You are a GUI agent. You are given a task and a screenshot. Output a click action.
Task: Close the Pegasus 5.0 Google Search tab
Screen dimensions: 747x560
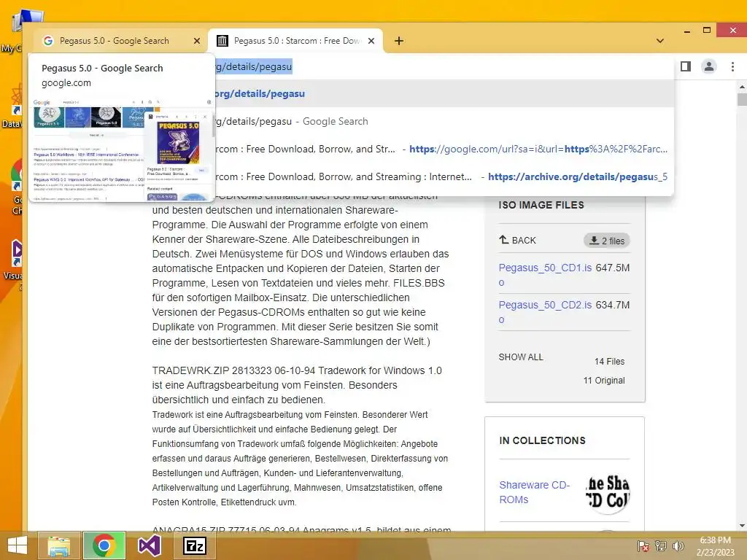tap(197, 41)
